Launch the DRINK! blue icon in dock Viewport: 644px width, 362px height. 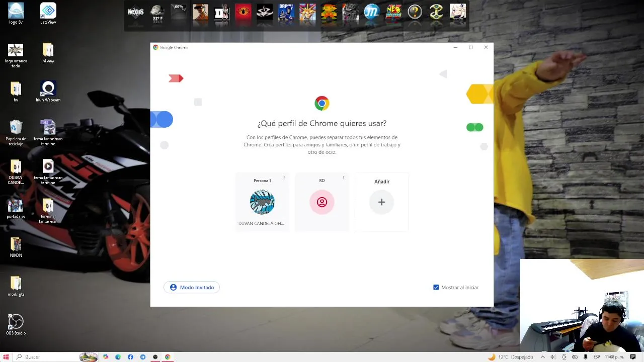click(x=286, y=12)
